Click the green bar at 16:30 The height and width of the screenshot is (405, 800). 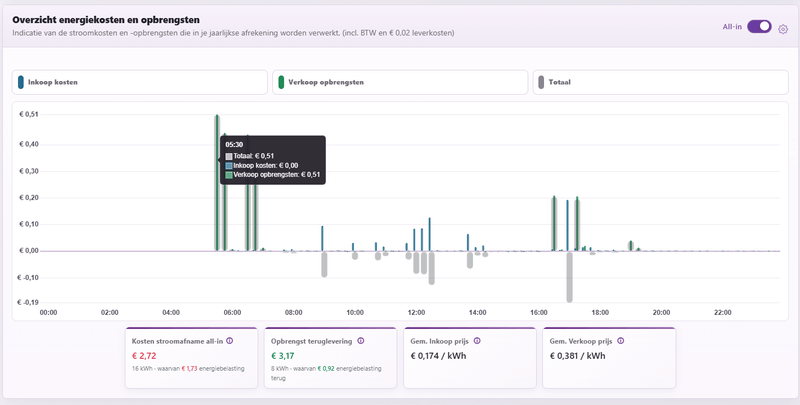[x=554, y=223]
